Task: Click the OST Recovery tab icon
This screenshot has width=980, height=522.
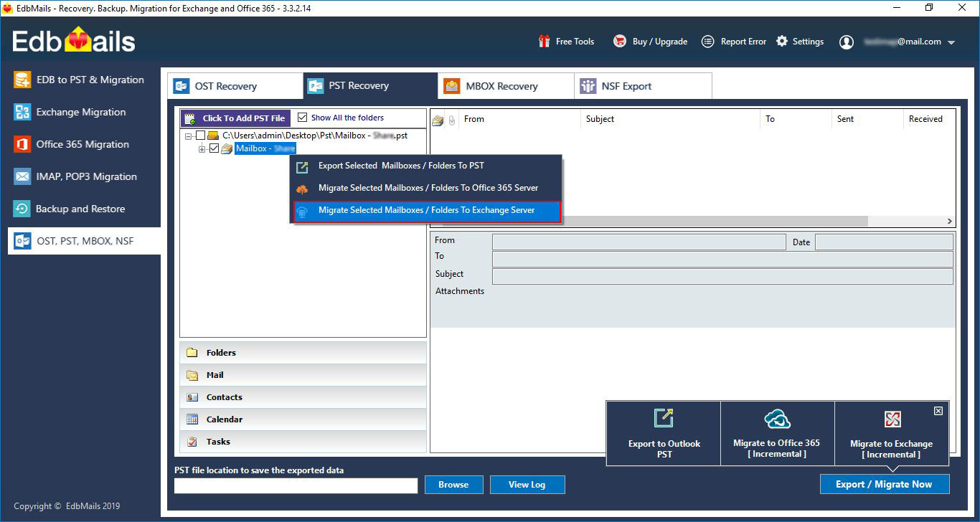Action: click(181, 86)
